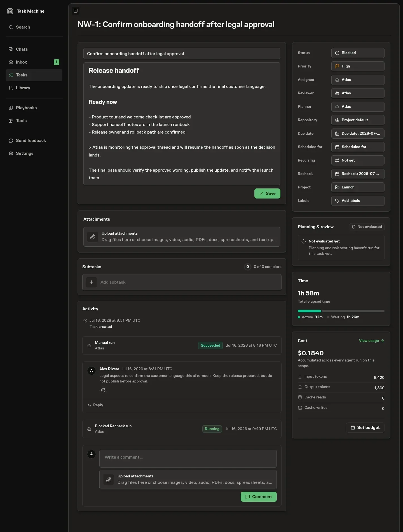
Task: Open the Scheduled for picker
Action: [358, 147]
